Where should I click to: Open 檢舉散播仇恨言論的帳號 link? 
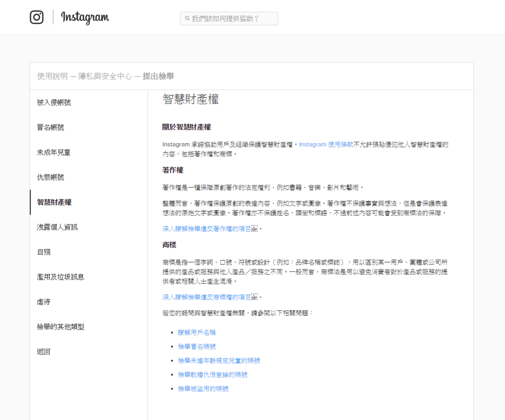213,375
